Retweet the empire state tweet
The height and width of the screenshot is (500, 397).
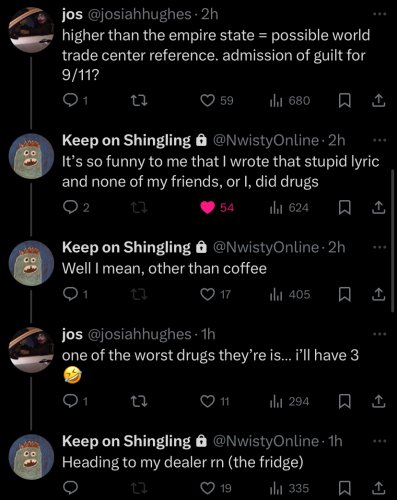[x=138, y=100]
